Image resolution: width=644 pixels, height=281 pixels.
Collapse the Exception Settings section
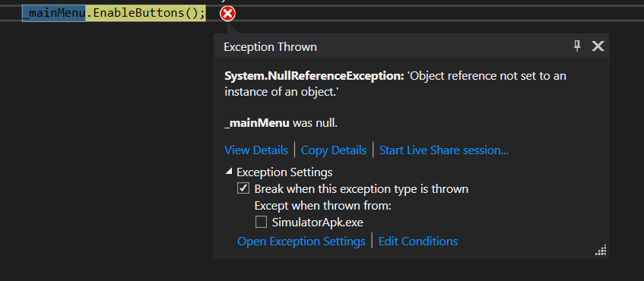pyautogui.click(x=229, y=172)
